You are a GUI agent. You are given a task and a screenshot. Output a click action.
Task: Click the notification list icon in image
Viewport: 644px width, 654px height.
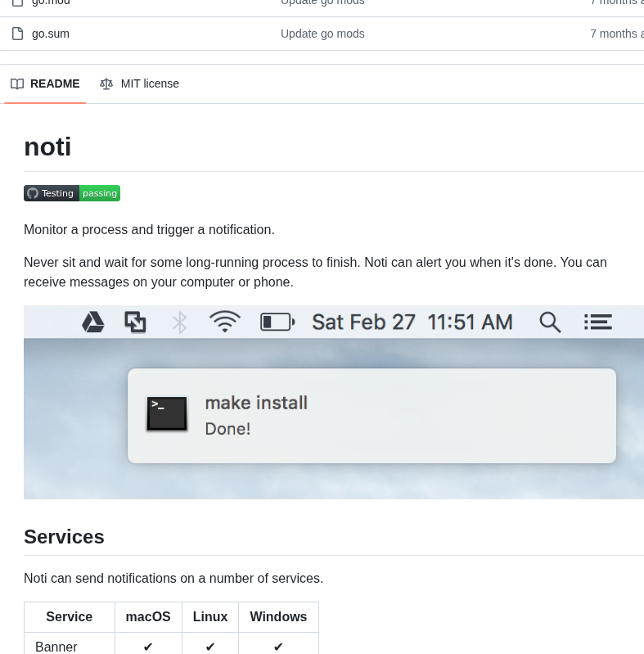click(x=598, y=322)
